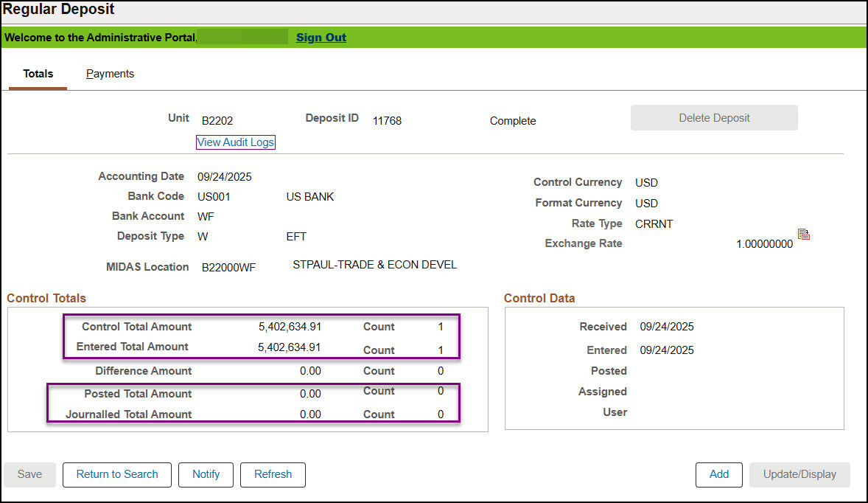The height and width of the screenshot is (503, 868).
Task: Click the MIDAS Location code B22000WF
Action: click(228, 268)
